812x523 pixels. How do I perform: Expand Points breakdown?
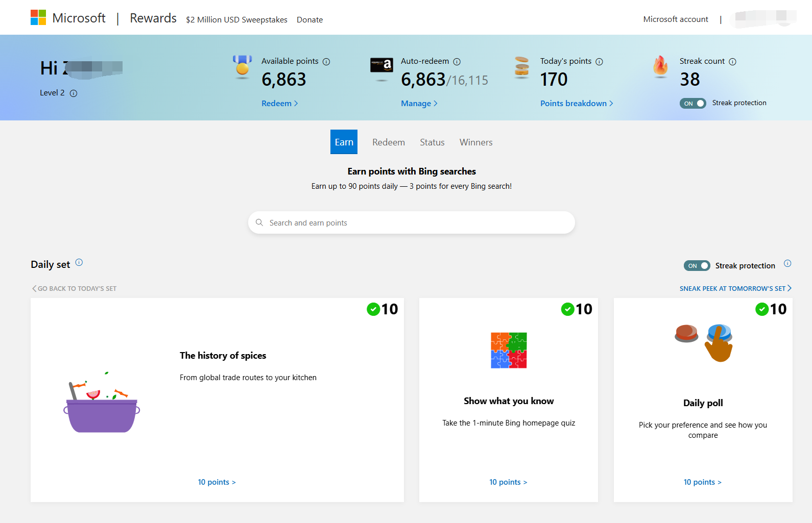(577, 104)
